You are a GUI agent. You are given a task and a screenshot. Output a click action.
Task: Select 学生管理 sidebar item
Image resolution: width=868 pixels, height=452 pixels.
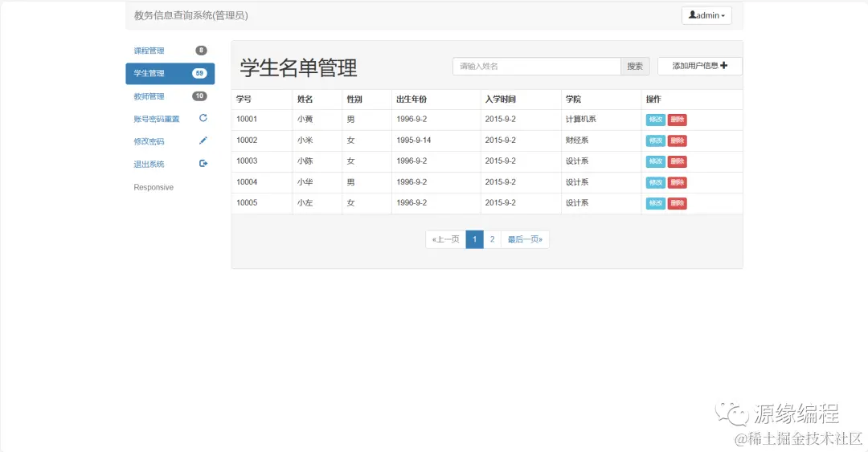tap(170, 74)
